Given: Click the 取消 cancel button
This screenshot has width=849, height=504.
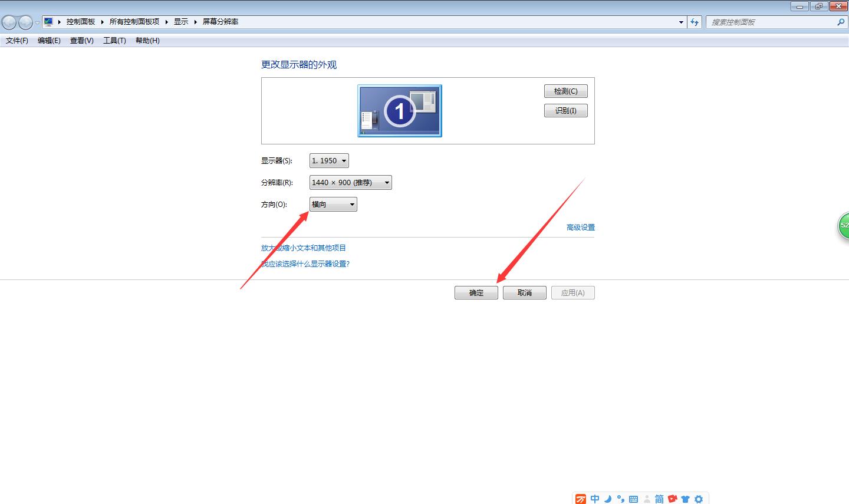Looking at the screenshot, I should [x=525, y=293].
